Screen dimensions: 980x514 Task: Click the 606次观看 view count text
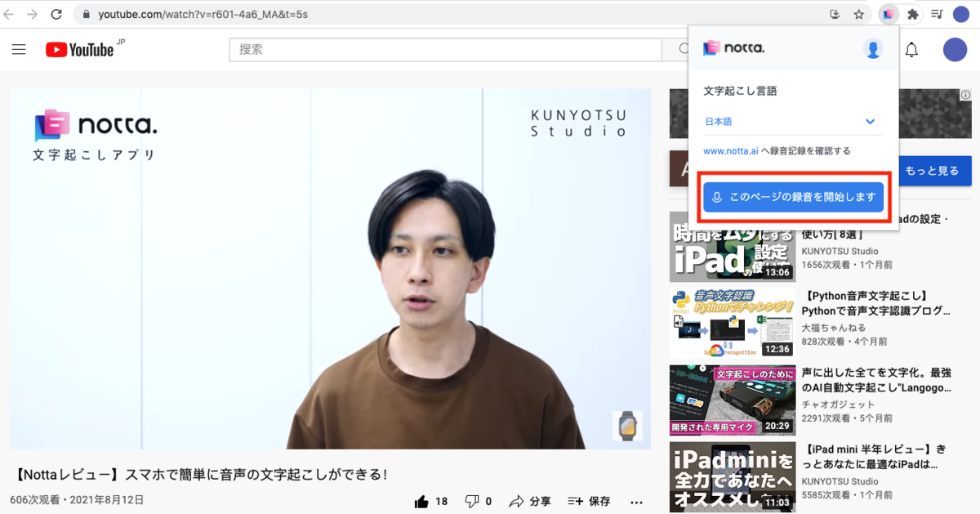click(37, 499)
